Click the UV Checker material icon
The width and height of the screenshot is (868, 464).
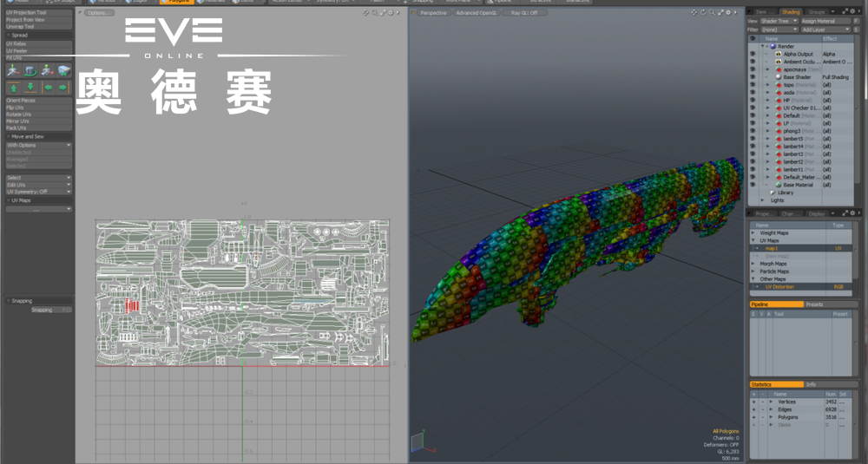coord(778,108)
